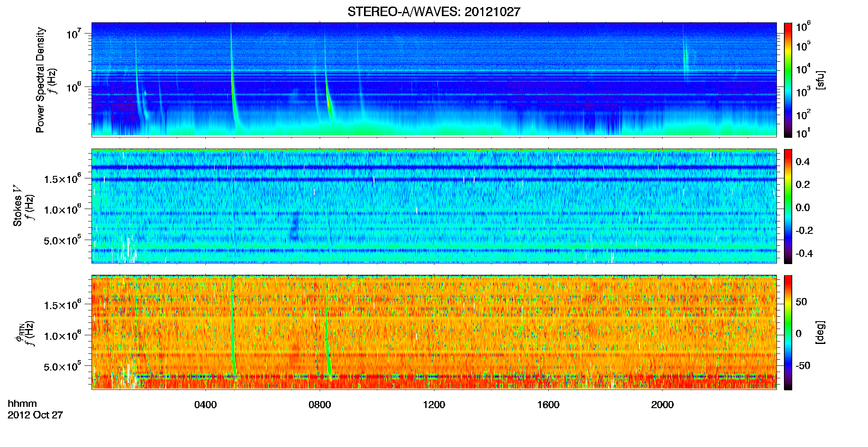Click the 2000 time tick label

tap(662, 404)
